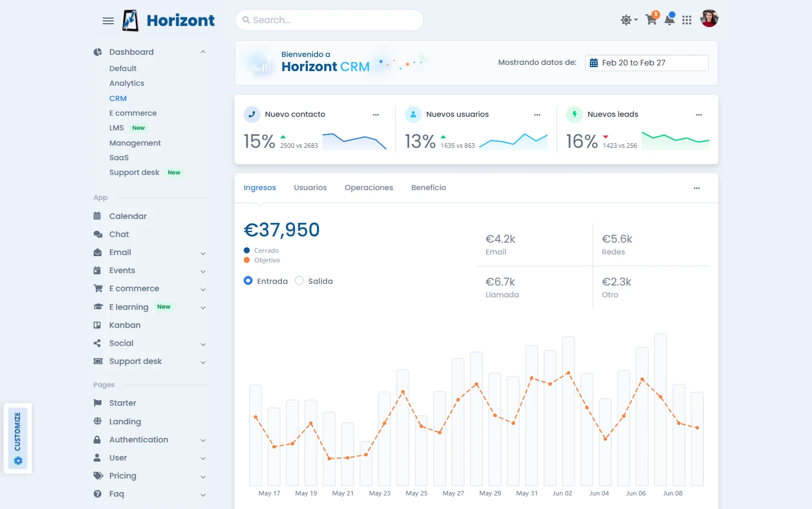View notifications bell

pos(669,20)
